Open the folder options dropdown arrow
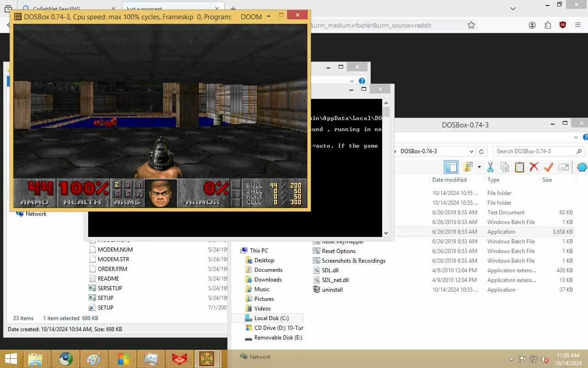 tap(479, 167)
